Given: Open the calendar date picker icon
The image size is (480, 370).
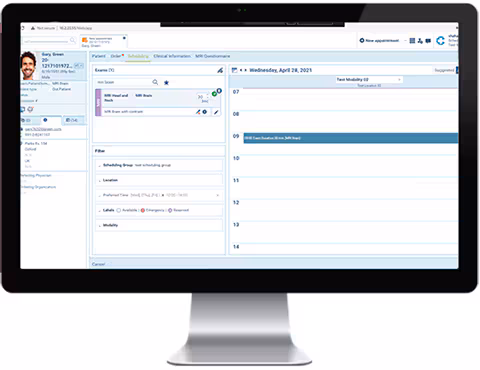Looking at the screenshot, I should tap(234, 70).
